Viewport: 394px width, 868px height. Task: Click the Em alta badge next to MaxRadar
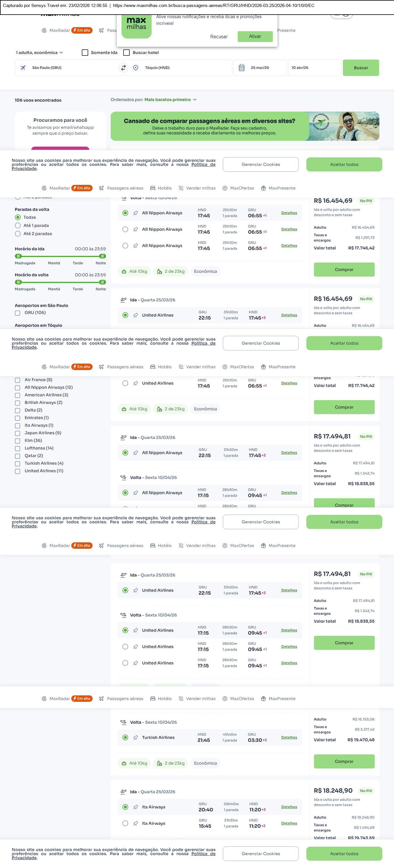tap(81, 30)
